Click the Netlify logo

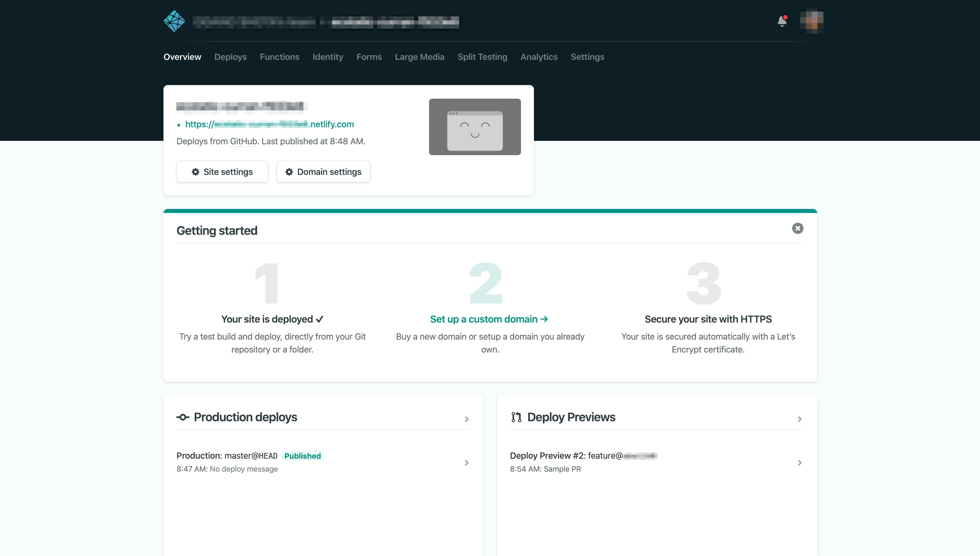coord(174,21)
